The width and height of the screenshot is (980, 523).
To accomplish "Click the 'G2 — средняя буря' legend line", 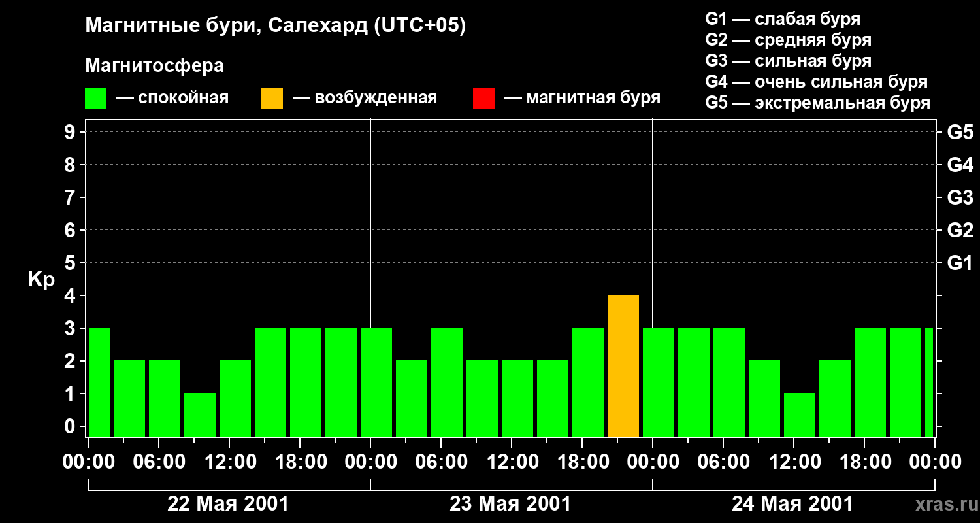I will [789, 40].
